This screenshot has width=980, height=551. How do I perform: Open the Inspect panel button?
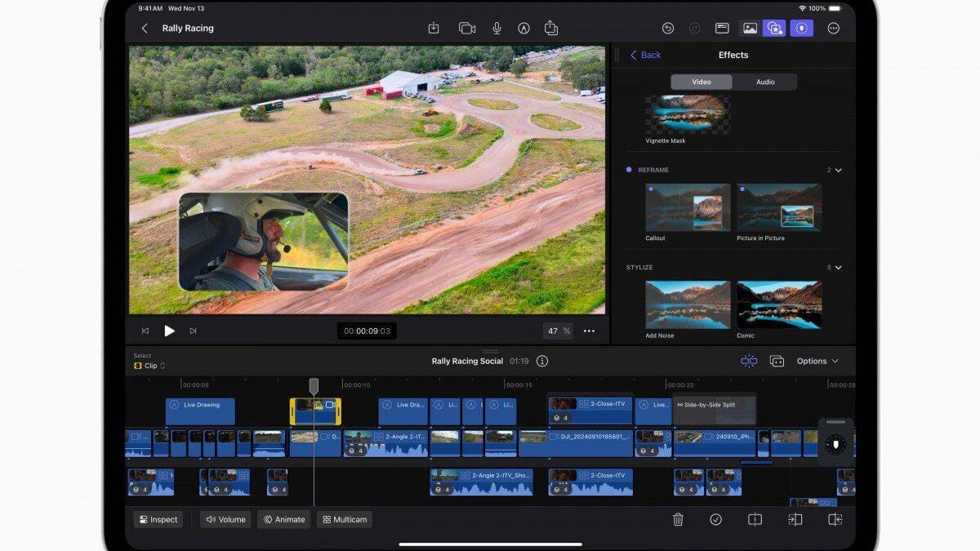158,519
